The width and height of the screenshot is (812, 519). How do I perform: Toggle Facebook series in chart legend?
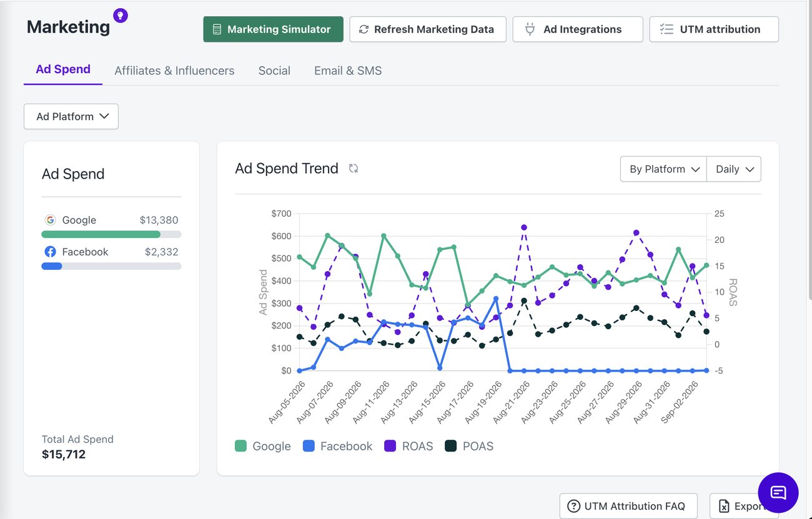[337, 446]
